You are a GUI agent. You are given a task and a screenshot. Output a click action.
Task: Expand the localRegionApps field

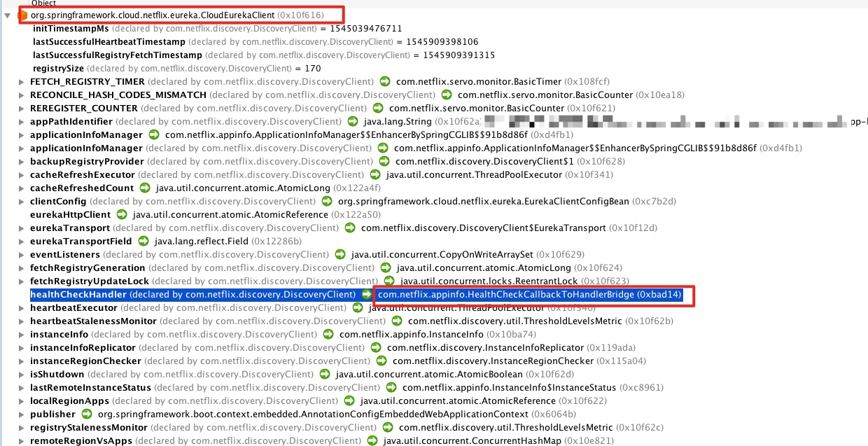tap(22, 400)
